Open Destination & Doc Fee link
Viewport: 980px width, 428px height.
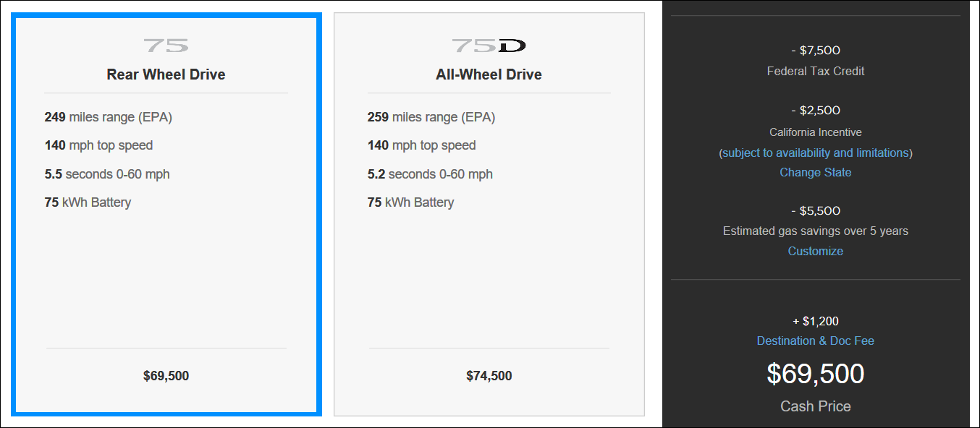(x=816, y=341)
